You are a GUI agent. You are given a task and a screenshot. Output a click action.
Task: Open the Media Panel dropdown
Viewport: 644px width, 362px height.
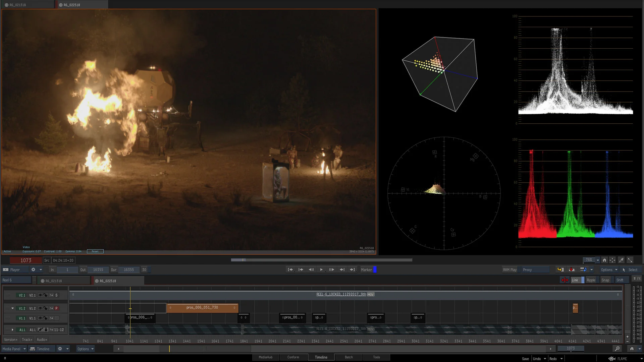click(x=24, y=349)
